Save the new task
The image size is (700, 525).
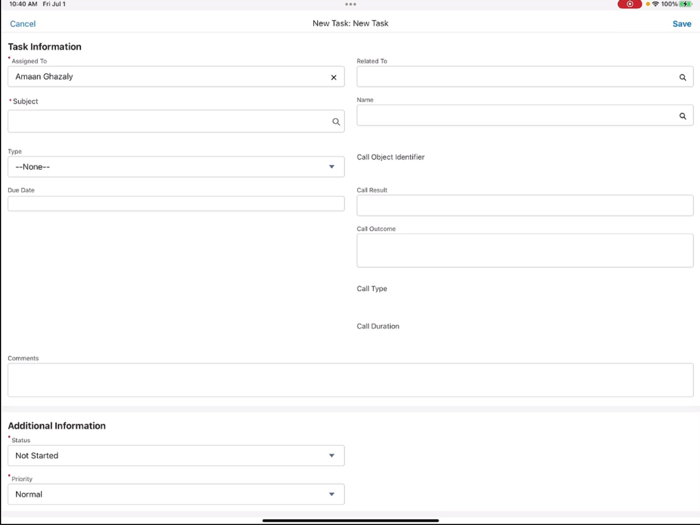tap(682, 24)
